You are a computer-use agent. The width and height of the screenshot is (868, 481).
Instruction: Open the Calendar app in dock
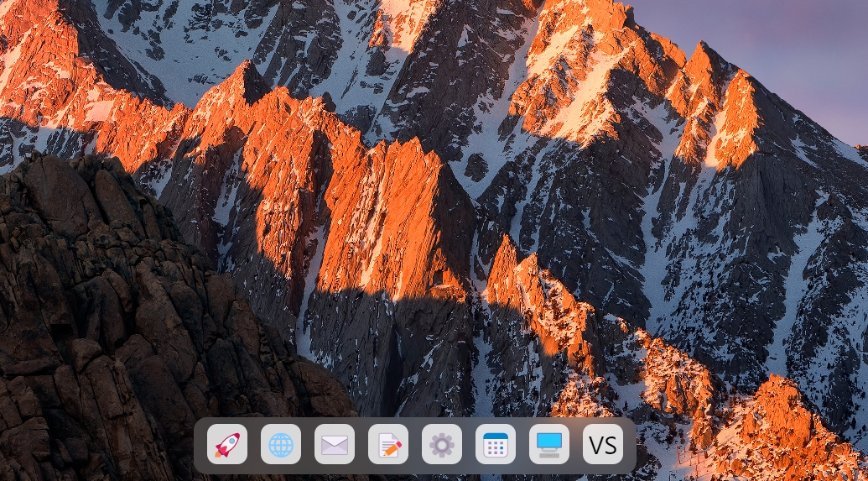pos(496,444)
